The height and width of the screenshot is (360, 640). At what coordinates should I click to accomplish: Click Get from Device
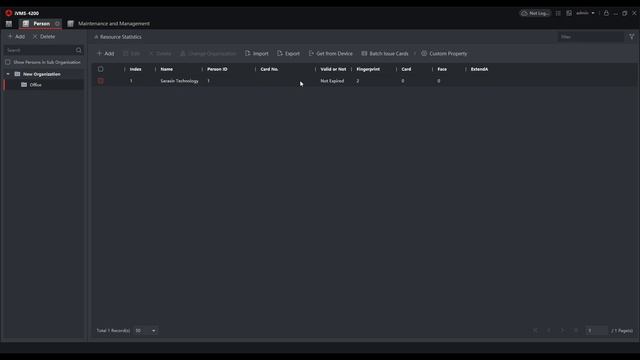pos(331,53)
